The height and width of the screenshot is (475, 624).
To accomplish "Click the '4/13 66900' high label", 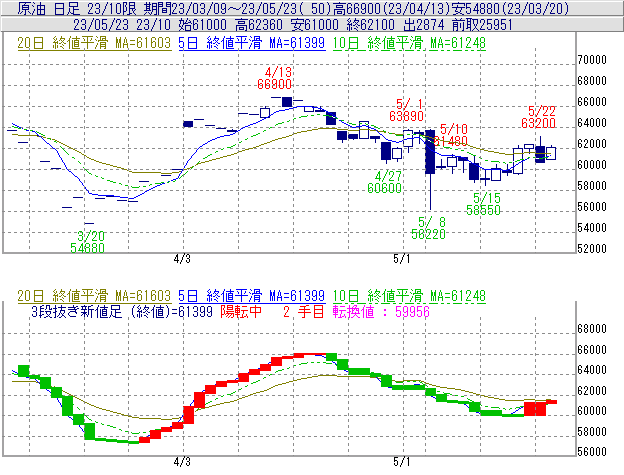I will click(x=275, y=78).
